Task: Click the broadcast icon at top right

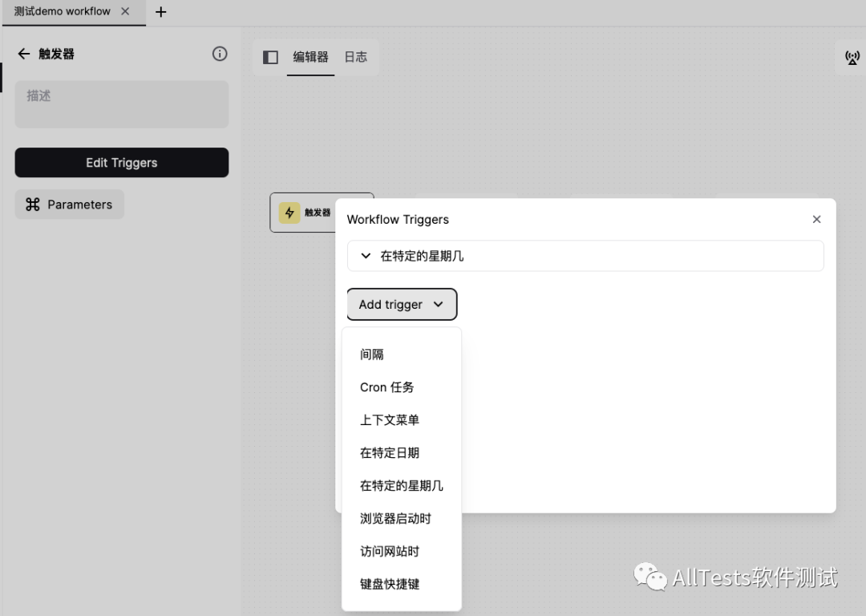Action: 852,57
